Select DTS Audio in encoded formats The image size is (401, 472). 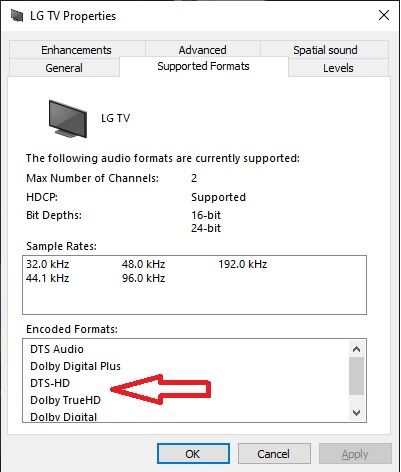(57, 349)
